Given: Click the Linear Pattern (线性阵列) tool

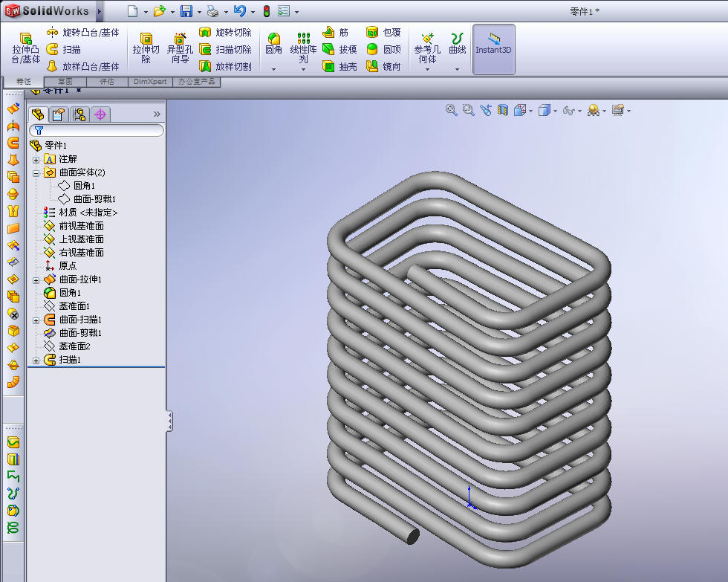Looking at the screenshot, I should click(303, 48).
